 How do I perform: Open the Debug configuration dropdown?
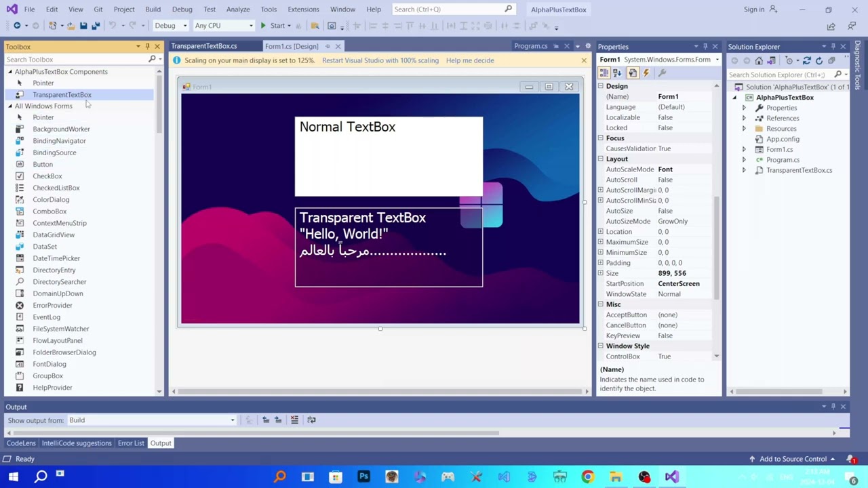coord(170,26)
